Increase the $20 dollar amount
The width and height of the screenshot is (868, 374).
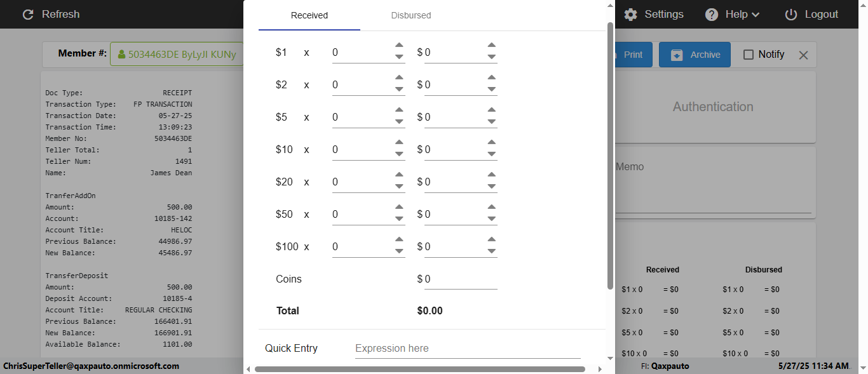(491, 175)
